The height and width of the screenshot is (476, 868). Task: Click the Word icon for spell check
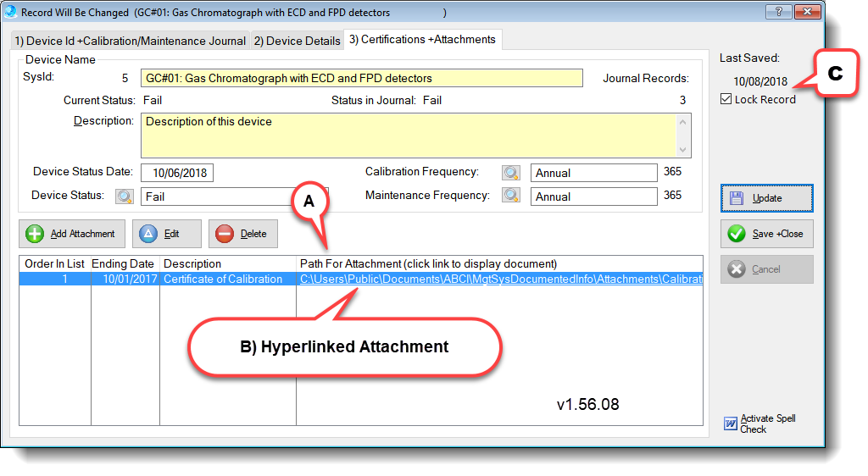pyautogui.click(x=731, y=423)
